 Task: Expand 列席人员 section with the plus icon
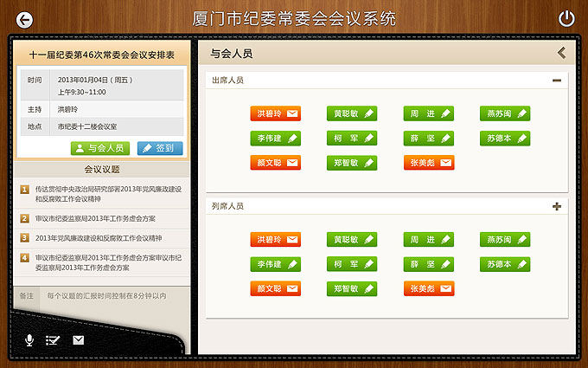557,206
